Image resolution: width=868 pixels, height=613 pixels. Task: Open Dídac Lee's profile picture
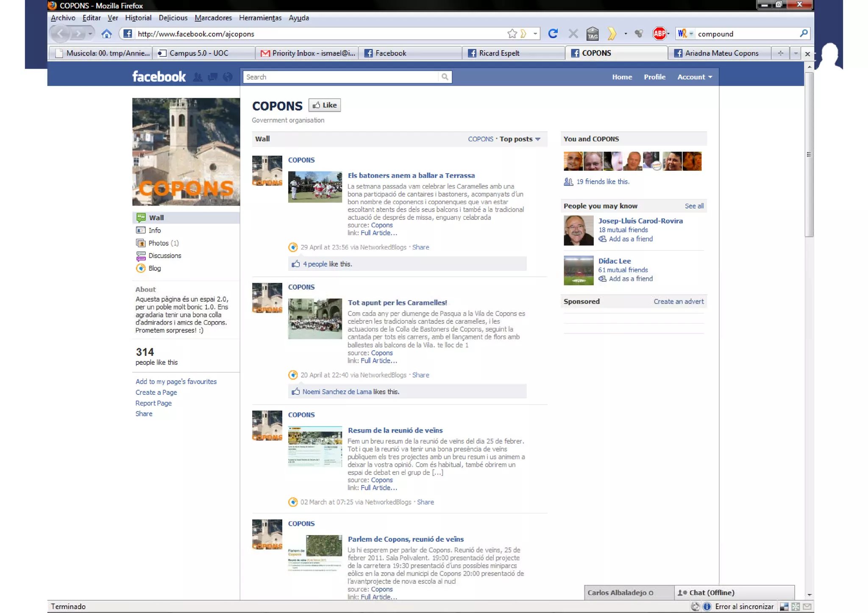point(579,270)
